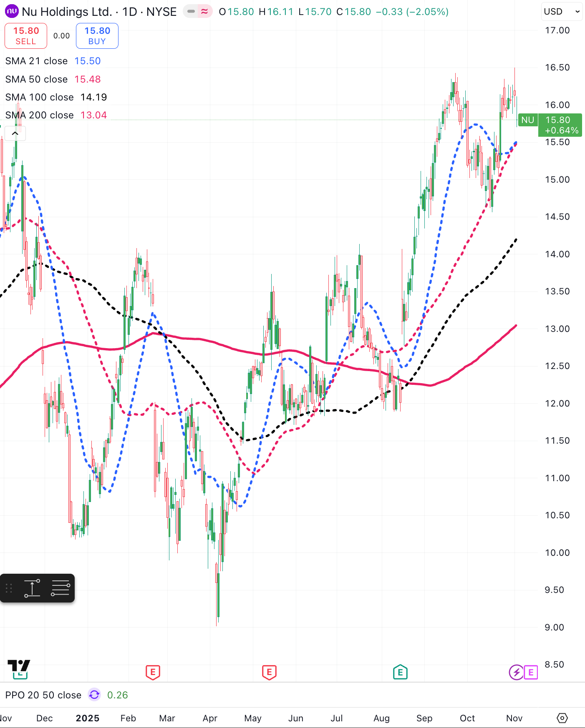Select the vertical measure tool in floating toolbar
This screenshot has width=585, height=728.
coord(32,588)
